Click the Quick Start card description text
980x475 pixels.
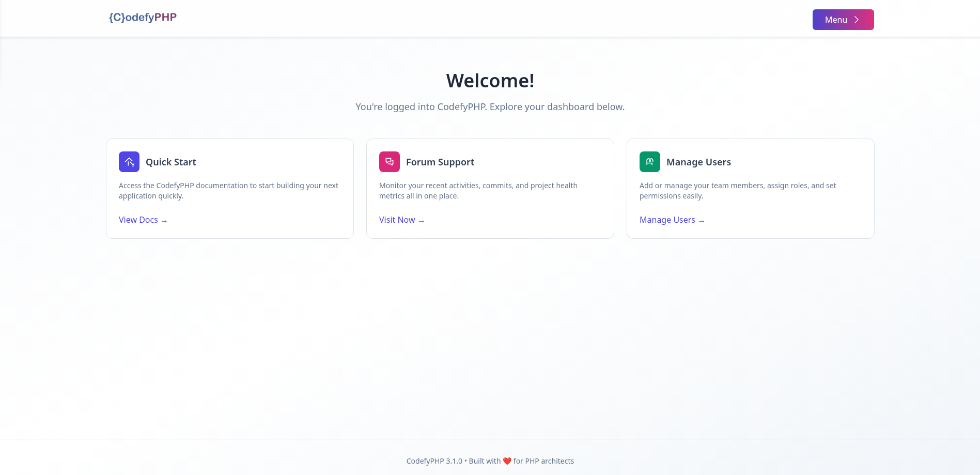point(228,190)
